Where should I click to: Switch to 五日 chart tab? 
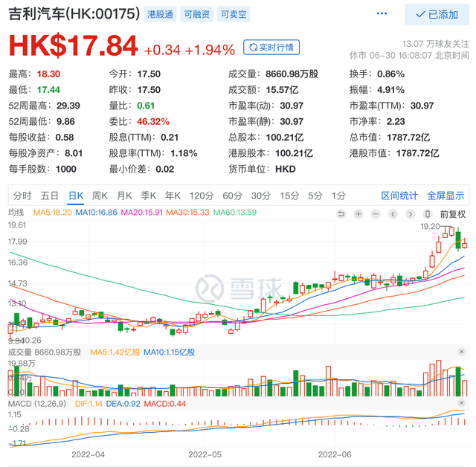pyautogui.click(x=50, y=196)
